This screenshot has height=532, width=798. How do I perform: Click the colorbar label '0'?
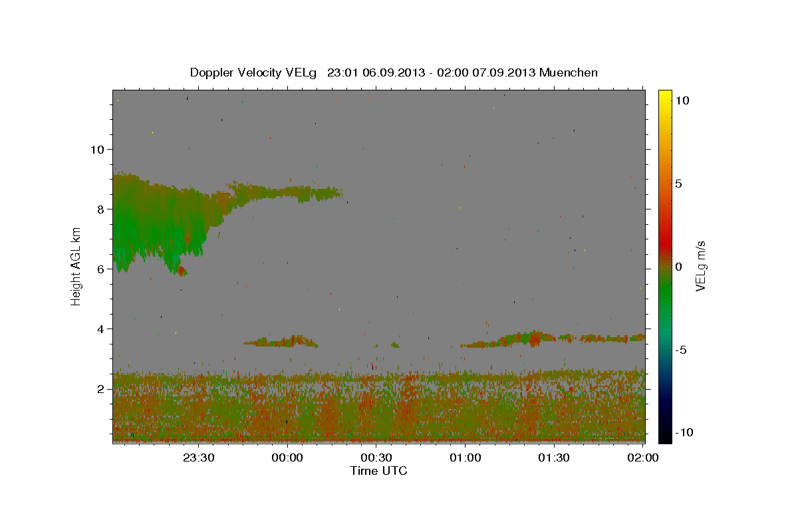[x=678, y=267]
